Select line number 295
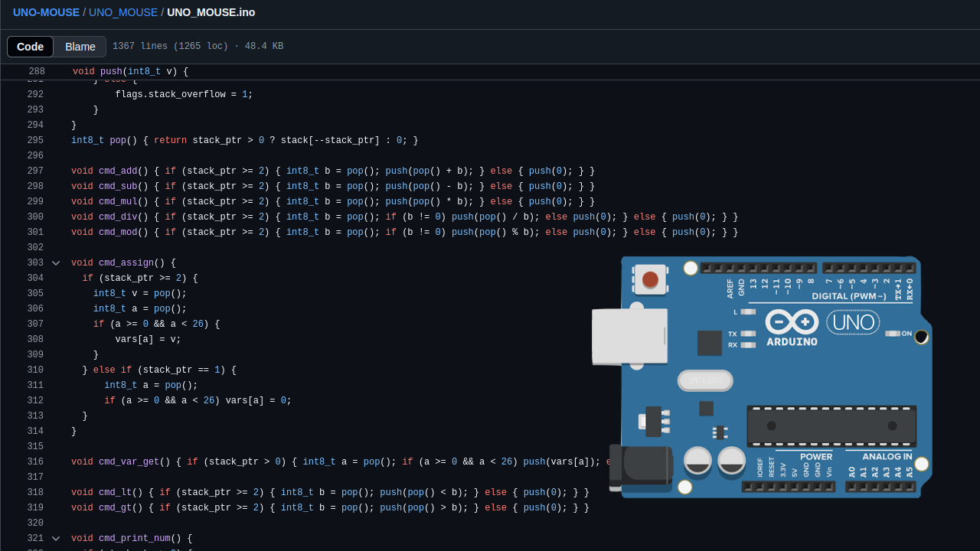Screen dimensions: 980x551 point(35,140)
